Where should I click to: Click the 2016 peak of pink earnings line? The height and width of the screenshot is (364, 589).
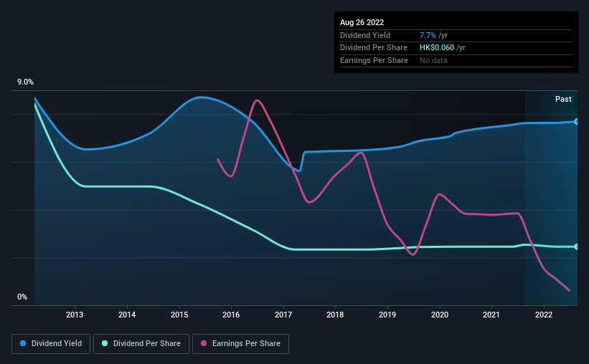tap(257, 100)
